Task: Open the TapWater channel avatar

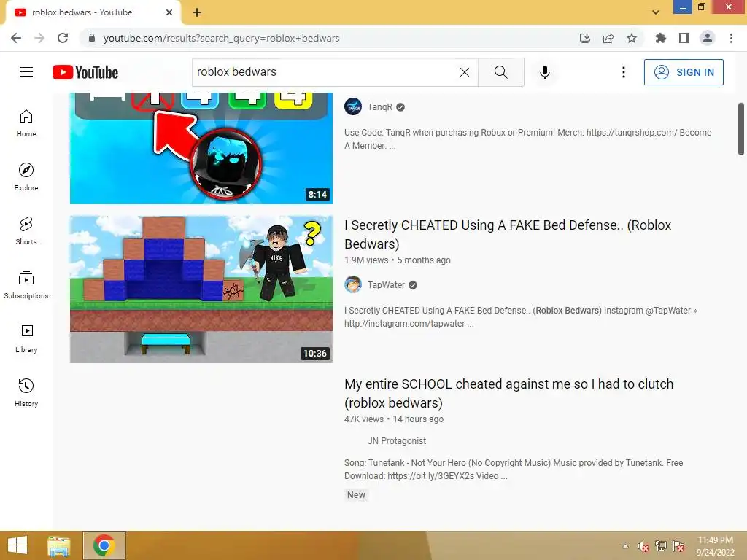Action: pos(353,285)
